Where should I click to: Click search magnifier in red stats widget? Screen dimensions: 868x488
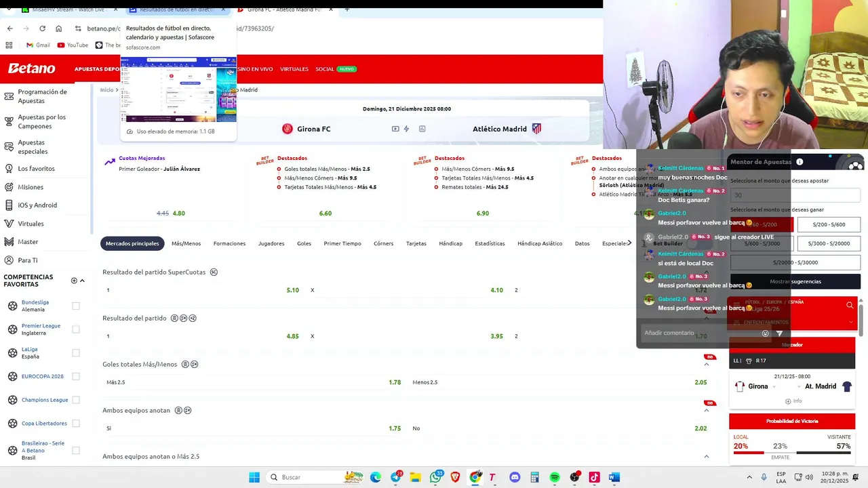(x=850, y=306)
